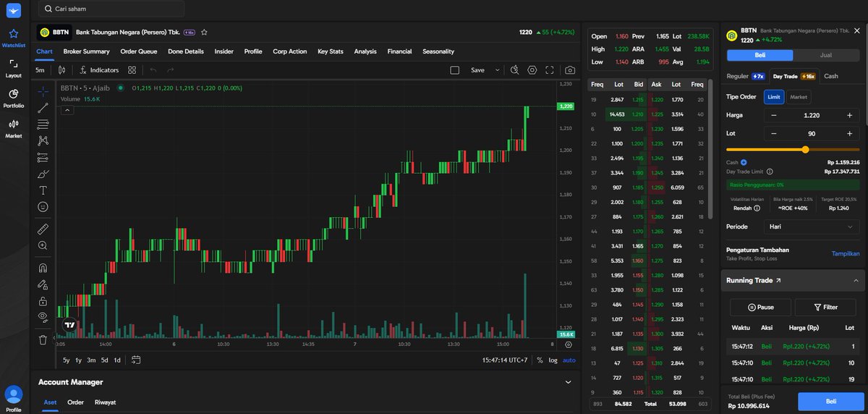Open the Market section in sidebar
This screenshot has height=414, width=868.
pyautogui.click(x=13, y=128)
